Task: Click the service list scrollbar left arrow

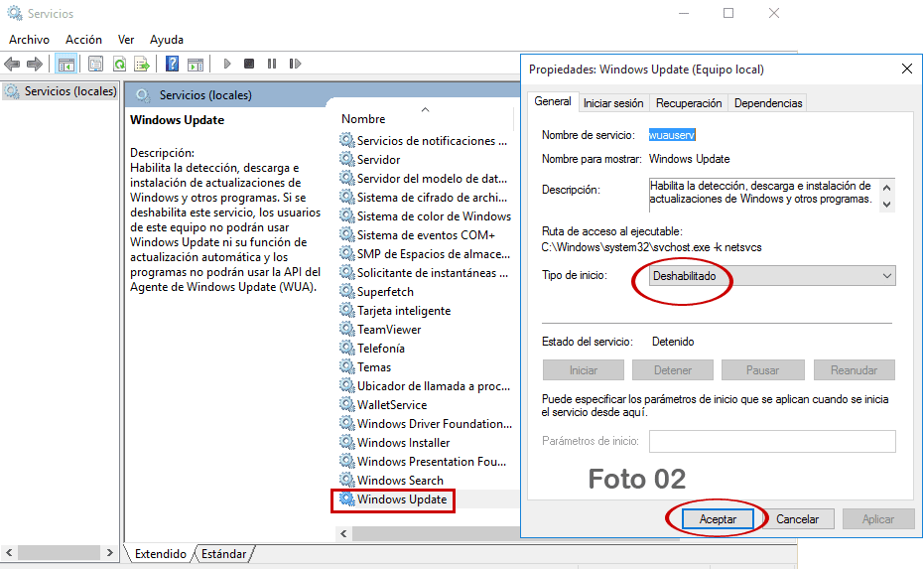Action: coord(343,533)
